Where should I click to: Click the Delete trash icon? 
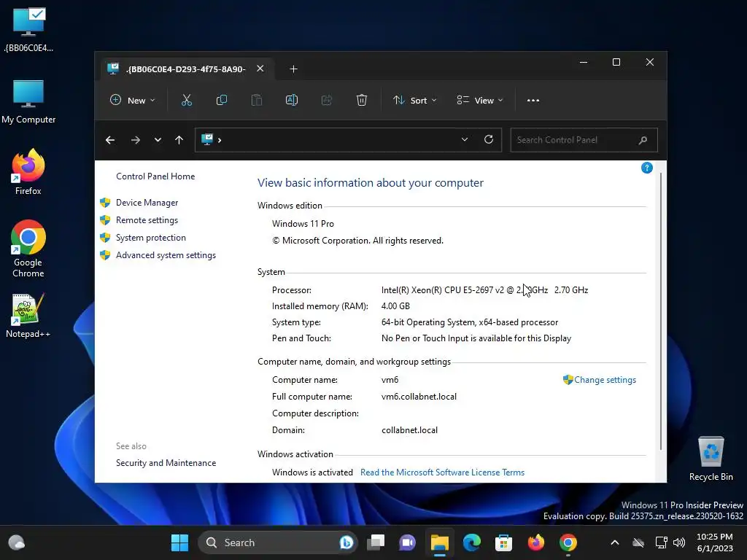362,101
